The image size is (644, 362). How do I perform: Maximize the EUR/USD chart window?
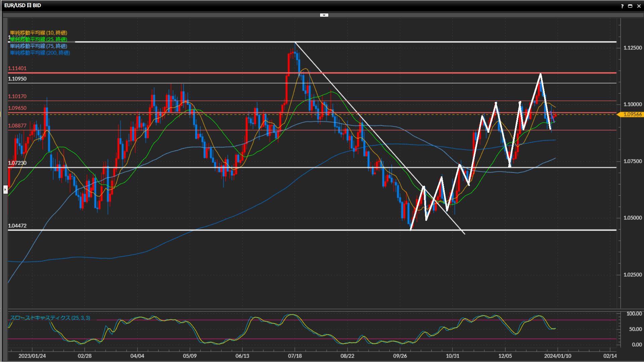(630, 6)
